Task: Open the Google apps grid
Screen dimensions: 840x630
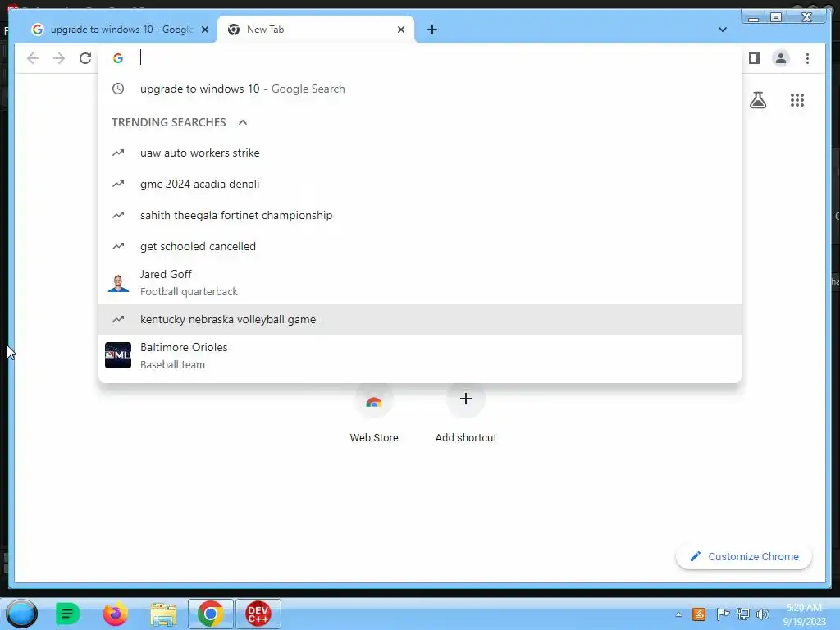Action: tap(797, 100)
